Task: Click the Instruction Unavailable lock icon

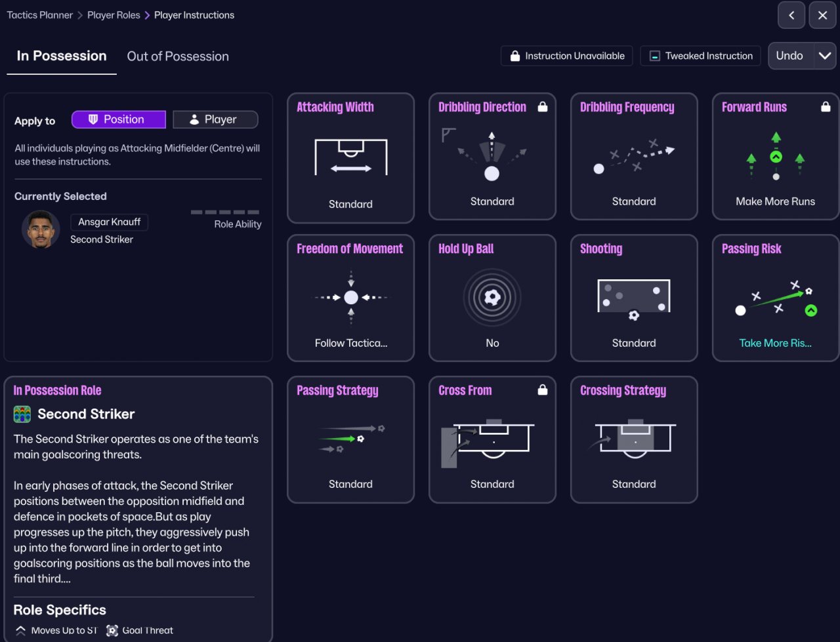Action: point(515,56)
